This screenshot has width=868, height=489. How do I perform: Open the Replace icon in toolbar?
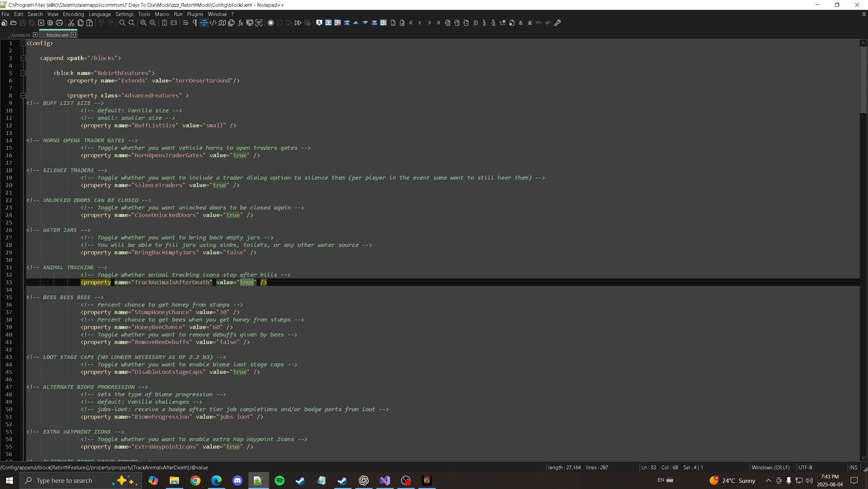click(132, 23)
